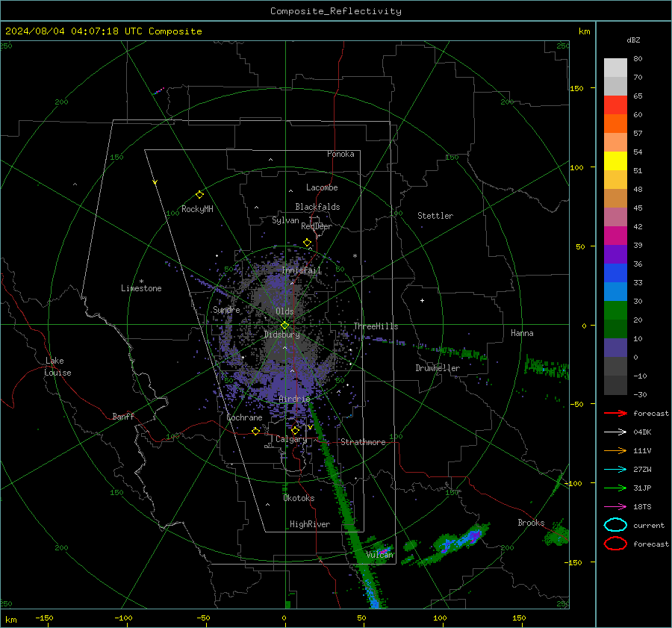Click the 150 tick label on bottom axis
672x628 pixels.
pyautogui.click(x=519, y=618)
